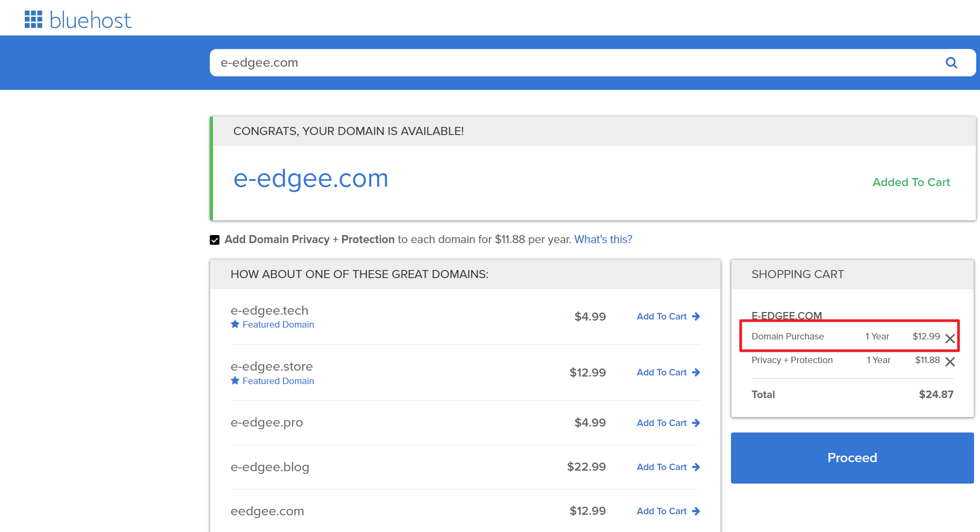Screen dimensions: 980x532
Task: Add e-edgee.store to cart
Action: (668, 372)
